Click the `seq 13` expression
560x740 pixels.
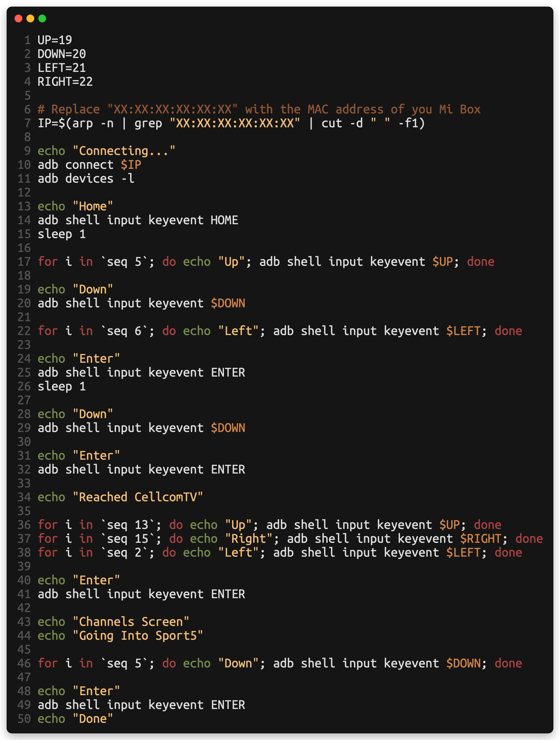point(127,525)
